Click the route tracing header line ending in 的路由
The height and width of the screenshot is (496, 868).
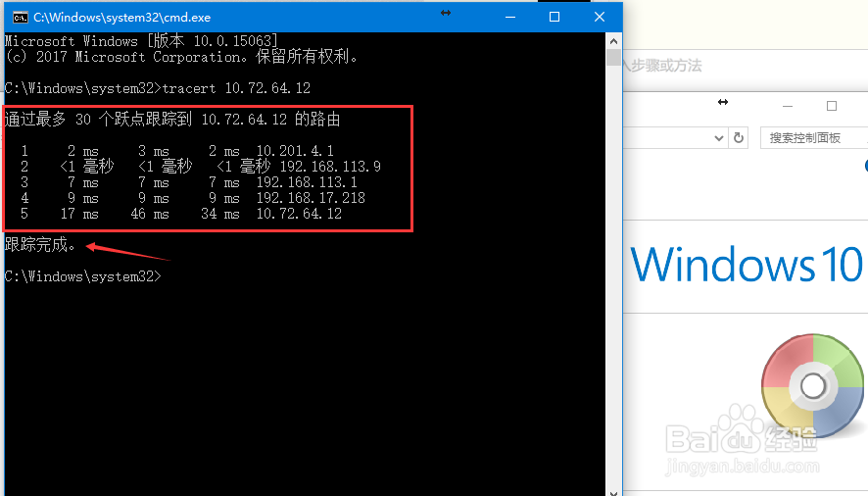point(172,120)
